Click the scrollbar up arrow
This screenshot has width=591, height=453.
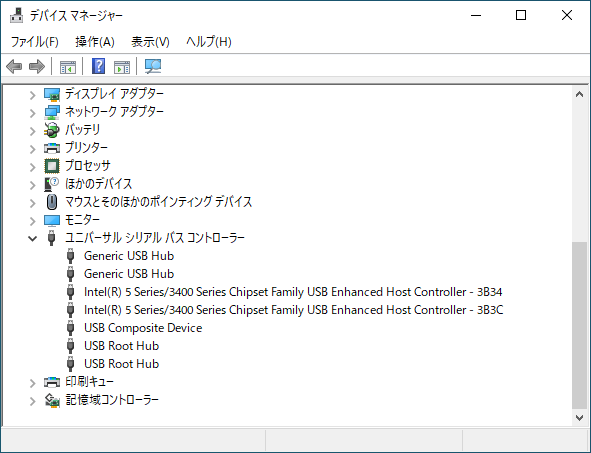tap(579, 95)
